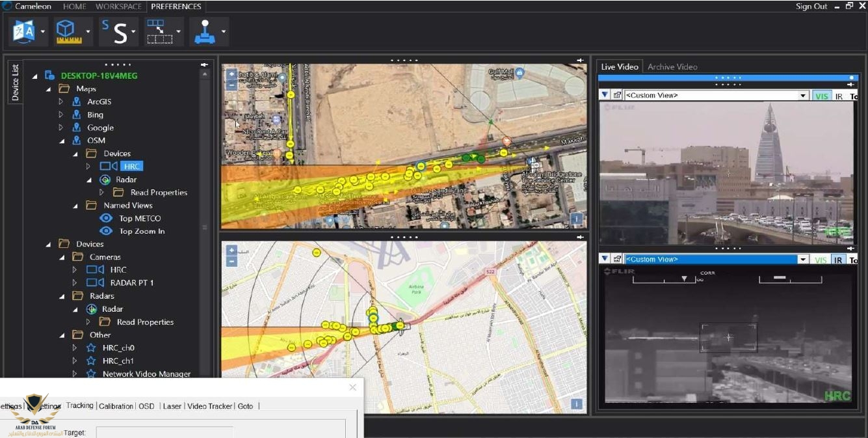This screenshot has width=868, height=438.
Task: Click the star icon beside HRC_ch0
Action: click(91, 348)
